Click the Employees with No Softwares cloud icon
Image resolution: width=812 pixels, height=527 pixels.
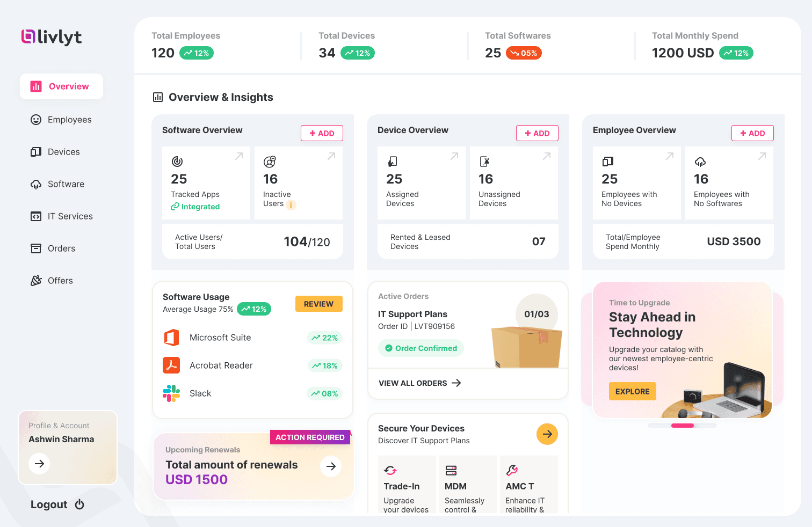700,162
